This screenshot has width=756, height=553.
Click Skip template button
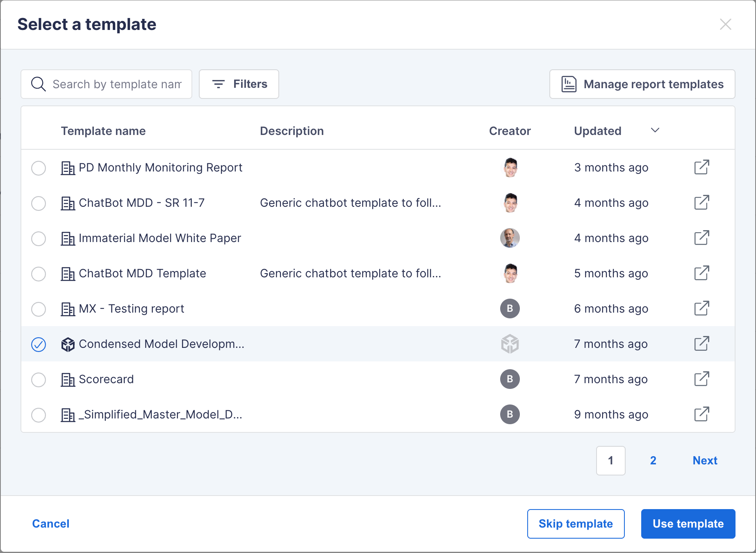click(575, 523)
